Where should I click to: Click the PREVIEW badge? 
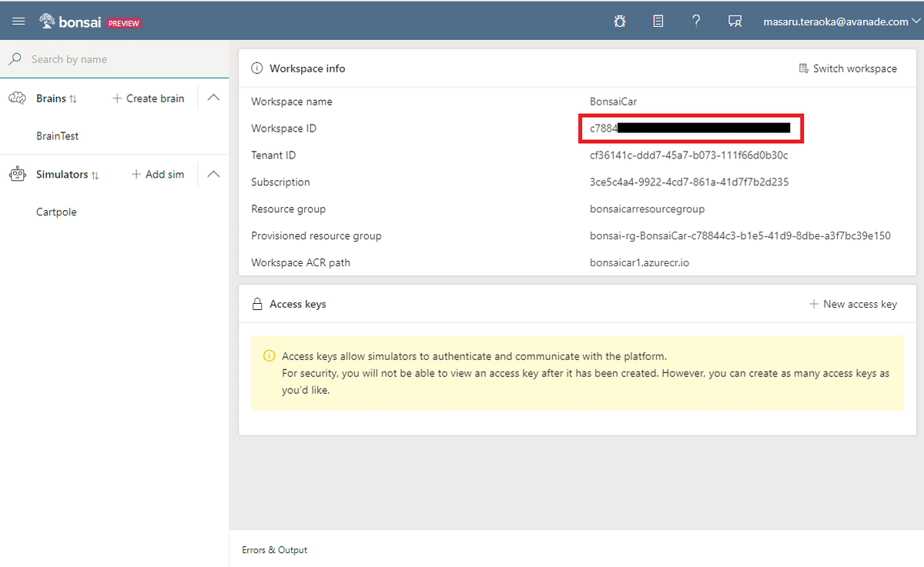click(x=123, y=23)
